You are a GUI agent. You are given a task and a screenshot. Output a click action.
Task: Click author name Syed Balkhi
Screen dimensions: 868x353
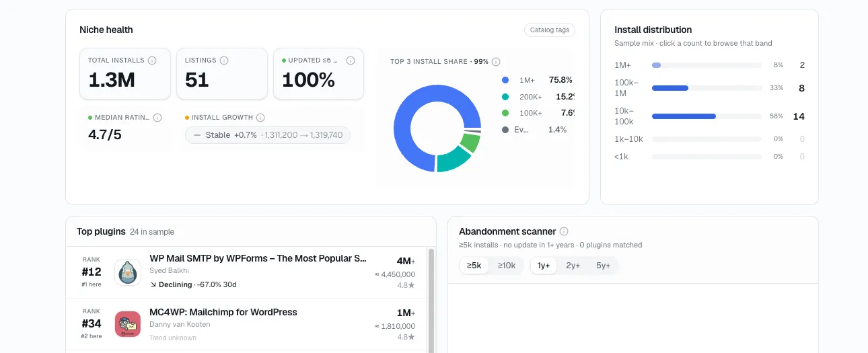169,271
